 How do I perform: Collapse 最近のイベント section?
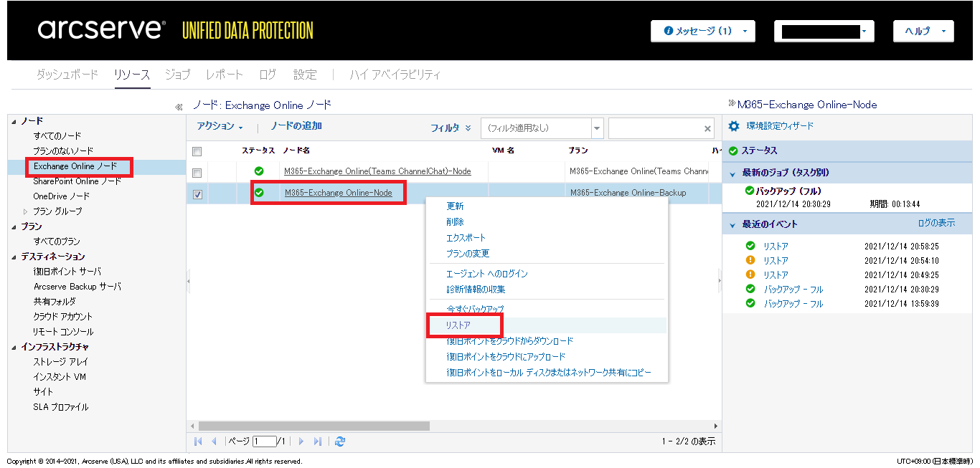732,225
